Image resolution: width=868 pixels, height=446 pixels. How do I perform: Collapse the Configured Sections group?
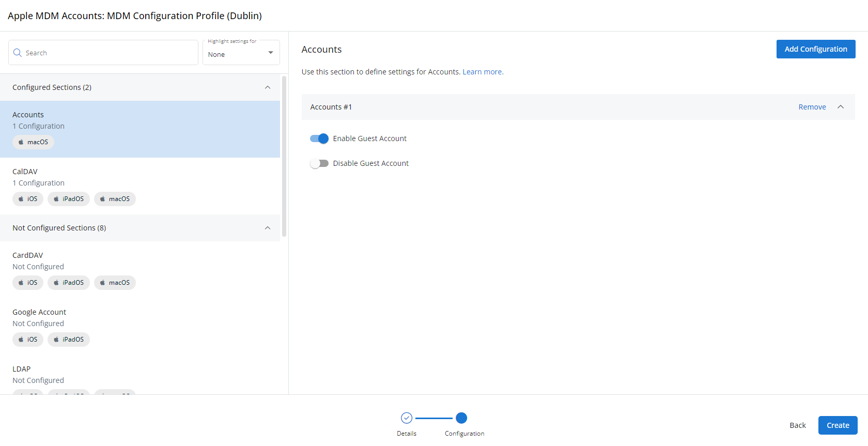coord(268,87)
